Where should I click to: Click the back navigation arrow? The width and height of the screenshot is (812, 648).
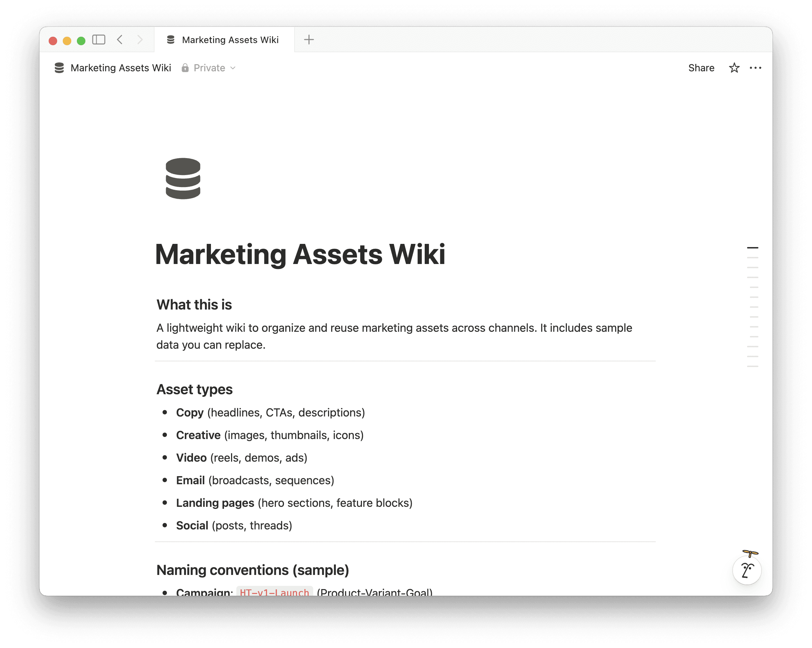click(120, 40)
